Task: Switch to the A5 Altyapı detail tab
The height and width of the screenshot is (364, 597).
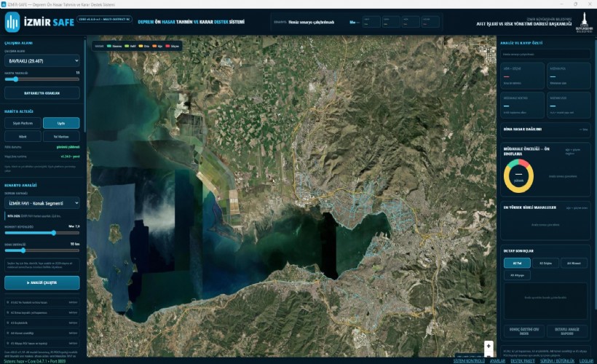Action: [x=517, y=275]
